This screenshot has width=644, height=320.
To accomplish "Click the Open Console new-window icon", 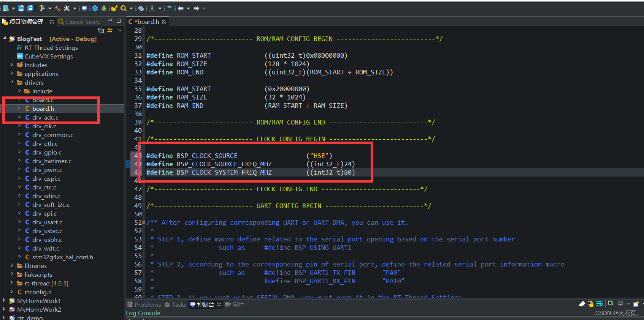I will pos(636,303).
